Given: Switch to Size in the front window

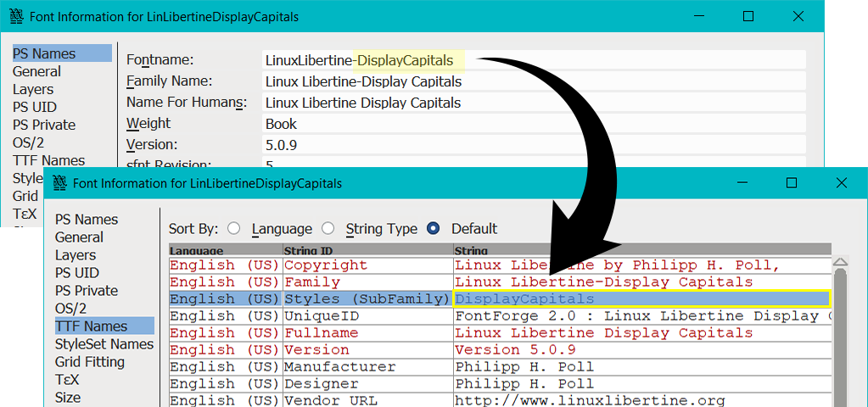Looking at the screenshot, I should [68, 398].
